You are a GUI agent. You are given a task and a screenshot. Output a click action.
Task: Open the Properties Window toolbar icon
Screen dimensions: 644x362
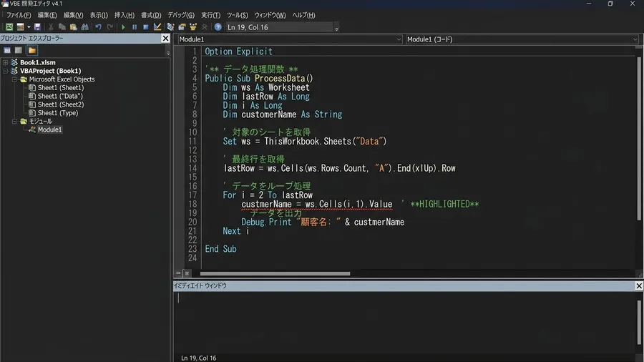click(x=182, y=27)
